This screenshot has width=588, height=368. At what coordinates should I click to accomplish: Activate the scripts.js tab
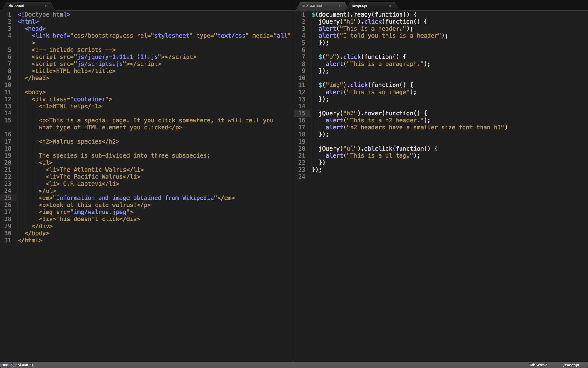[360, 6]
